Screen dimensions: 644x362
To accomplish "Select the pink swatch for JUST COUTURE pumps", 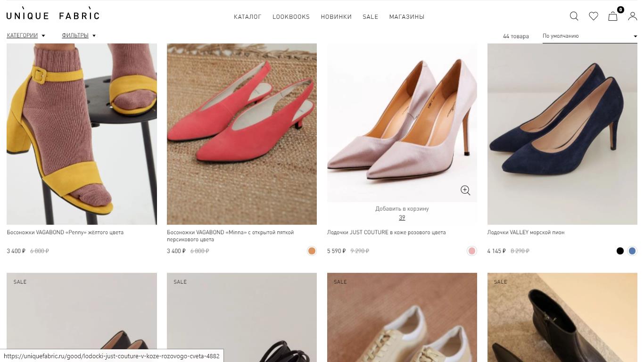I will [472, 251].
